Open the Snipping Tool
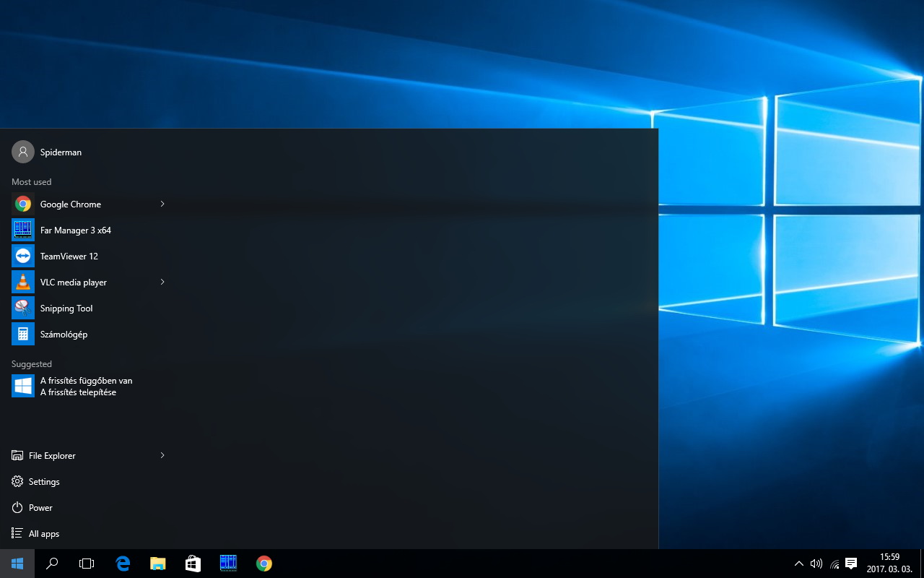This screenshot has height=578, width=924. 66,309
